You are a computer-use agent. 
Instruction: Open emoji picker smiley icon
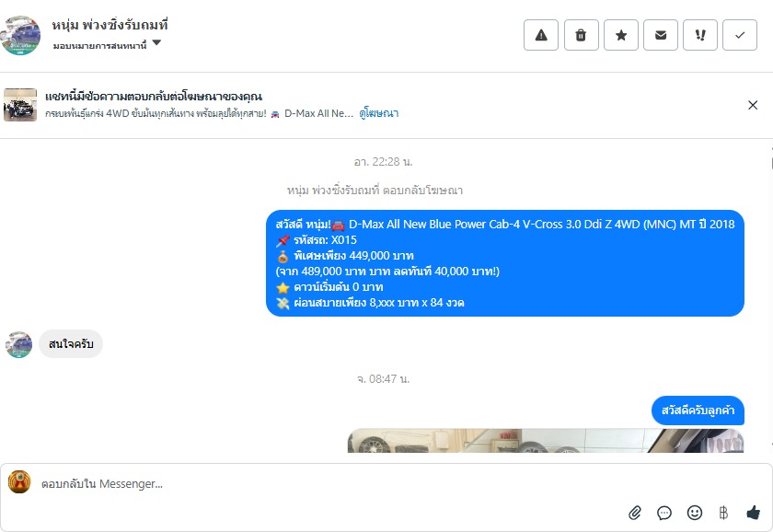pos(694,513)
